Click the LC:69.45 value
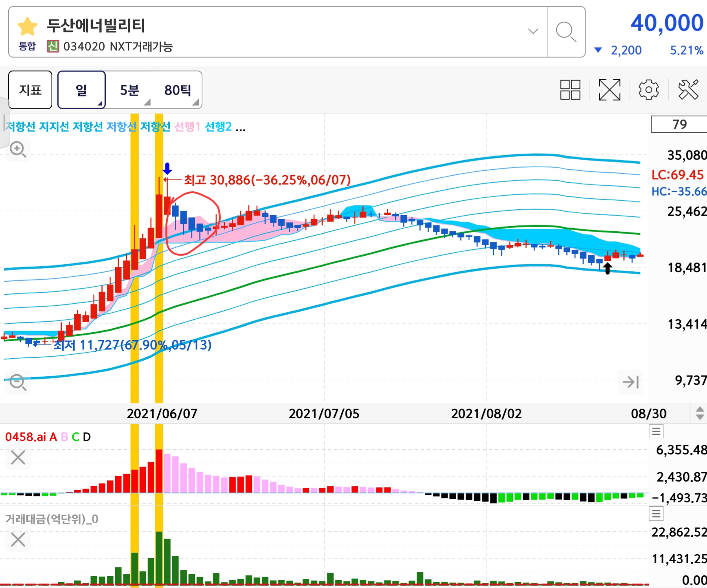 678,175
